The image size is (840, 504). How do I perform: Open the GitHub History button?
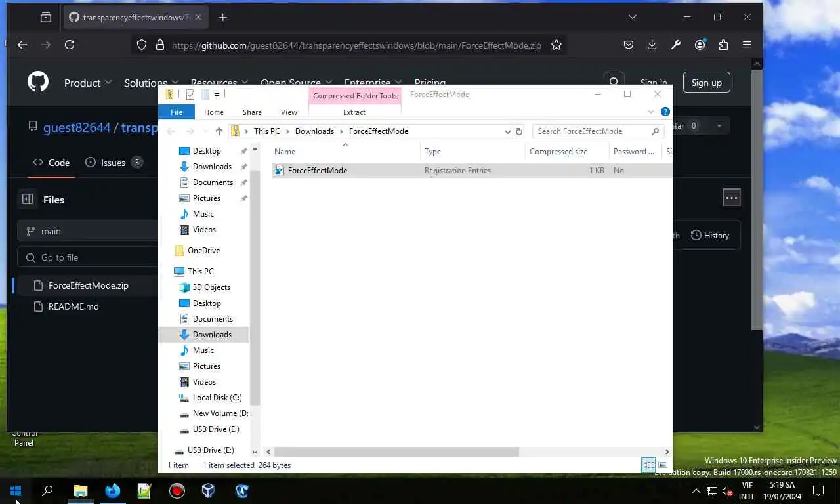pyautogui.click(x=710, y=235)
